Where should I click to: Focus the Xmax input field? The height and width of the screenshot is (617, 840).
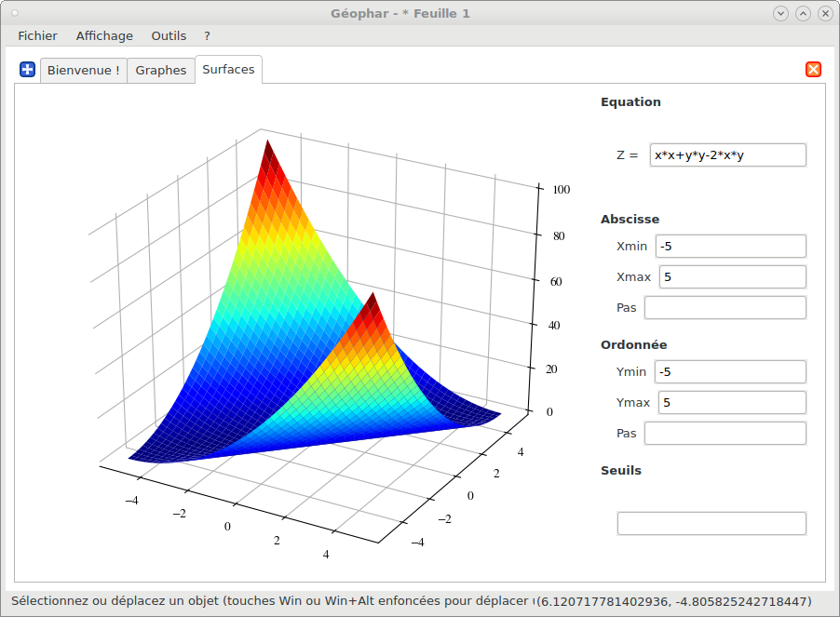(732, 277)
